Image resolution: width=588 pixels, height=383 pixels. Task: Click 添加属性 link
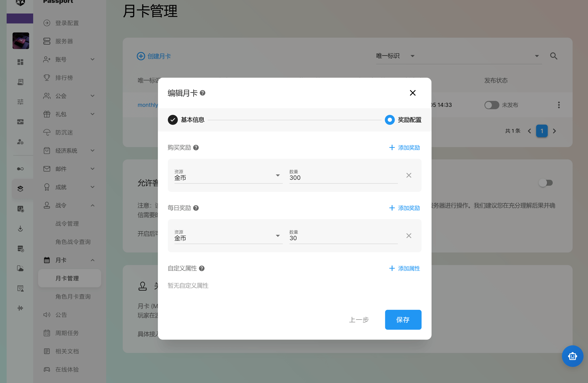tap(404, 268)
